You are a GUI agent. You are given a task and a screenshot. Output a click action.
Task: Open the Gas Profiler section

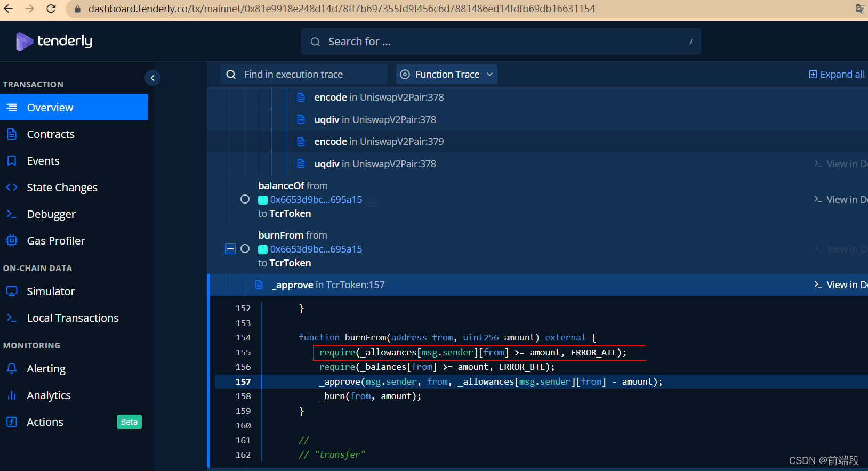tap(74, 240)
